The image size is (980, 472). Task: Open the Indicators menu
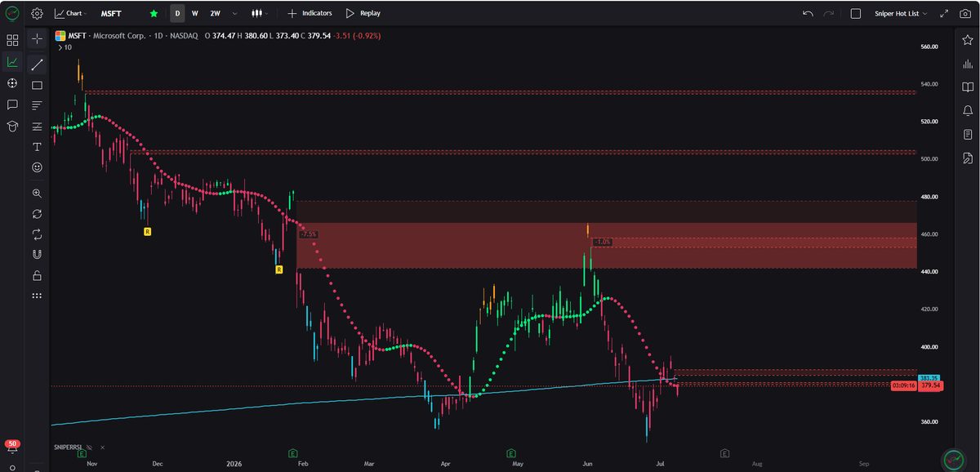[310, 14]
